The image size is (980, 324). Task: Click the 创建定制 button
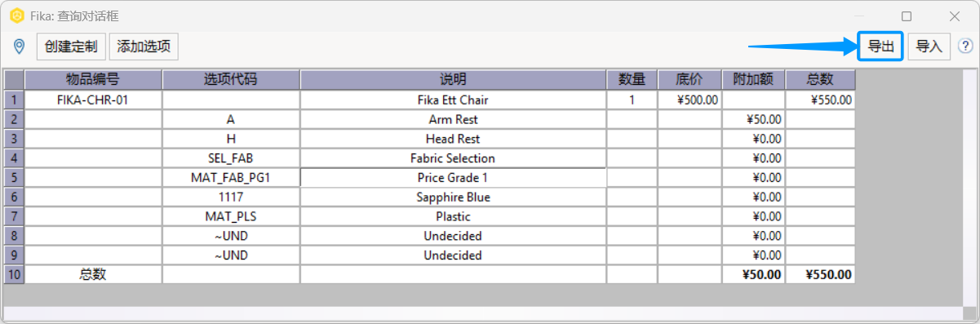tap(72, 47)
